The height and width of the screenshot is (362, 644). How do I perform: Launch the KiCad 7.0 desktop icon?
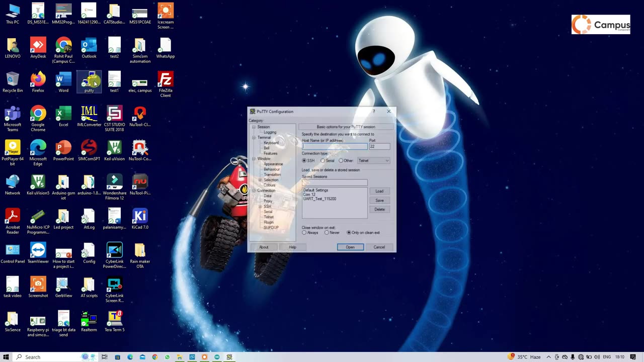point(140,219)
